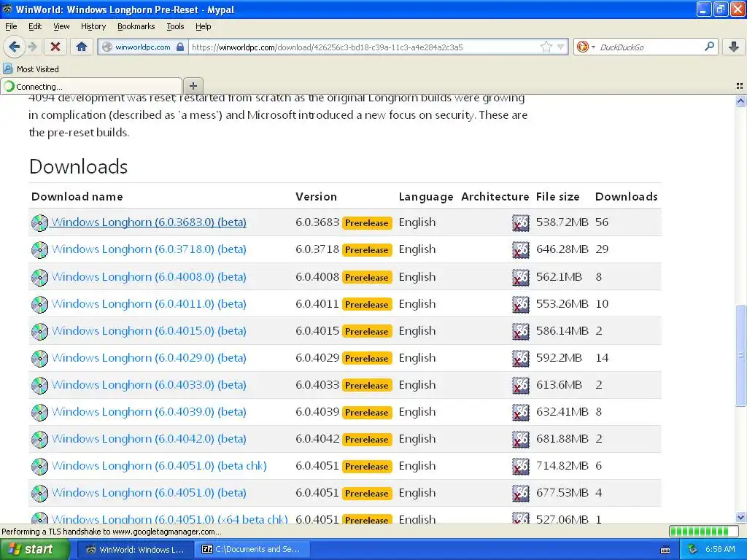Viewport: 747px width, 560px height.
Task: Open Windows Longhorn (6.0.4039.0) (beta) link
Action: [149, 412]
